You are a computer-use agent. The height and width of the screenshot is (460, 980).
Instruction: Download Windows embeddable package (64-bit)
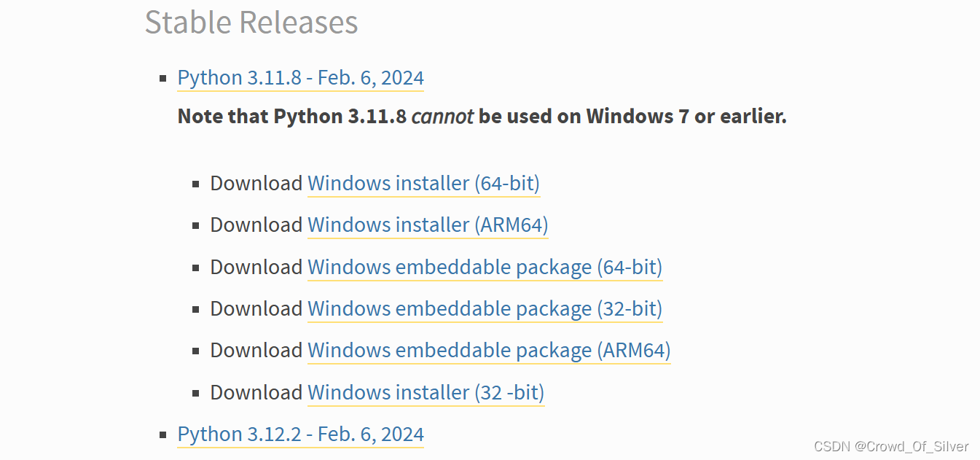485,267
